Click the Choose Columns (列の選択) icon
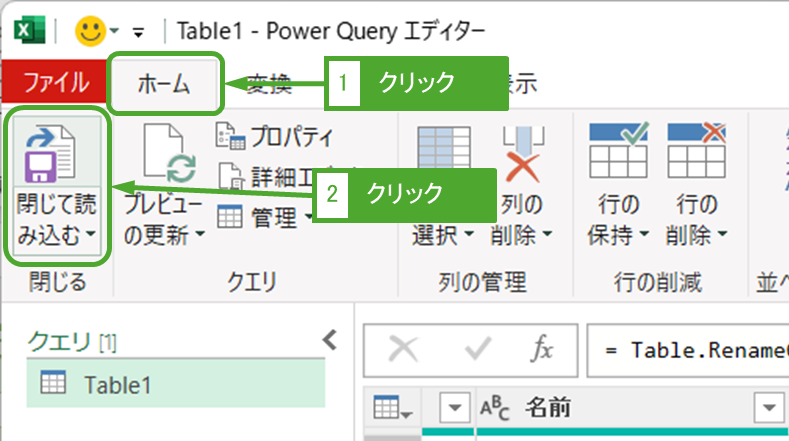Viewport: 789px width, 441px height. point(440,152)
